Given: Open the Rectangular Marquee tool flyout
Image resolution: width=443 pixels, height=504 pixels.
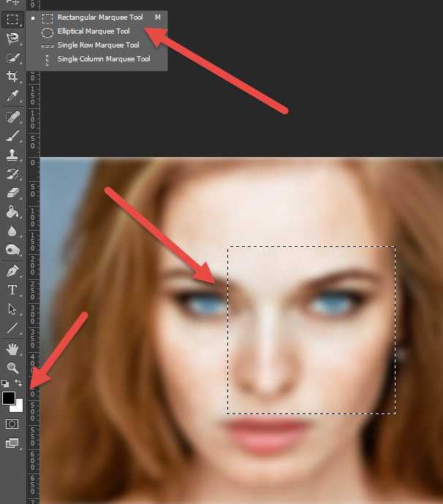Looking at the screenshot, I should [x=12, y=19].
